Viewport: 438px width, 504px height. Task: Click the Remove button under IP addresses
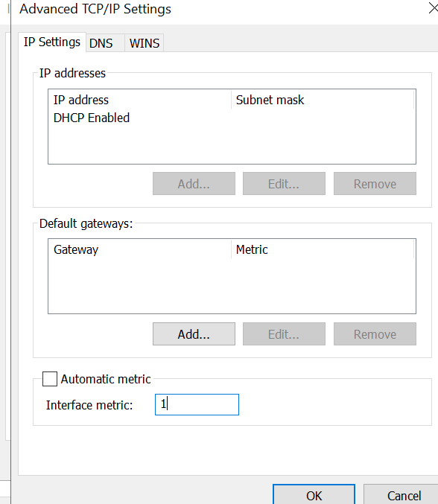(x=375, y=184)
